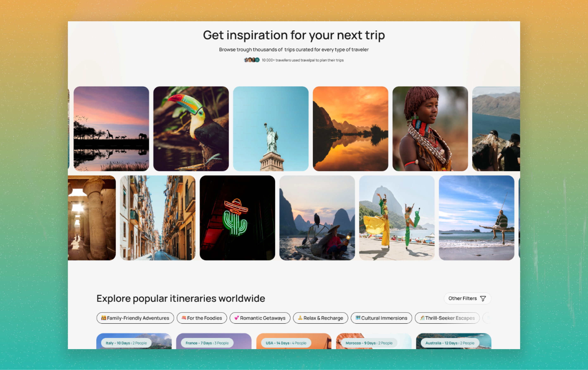Image resolution: width=588 pixels, height=370 pixels.
Task: Select the toucan photo thumbnail
Action: [x=191, y=129]
